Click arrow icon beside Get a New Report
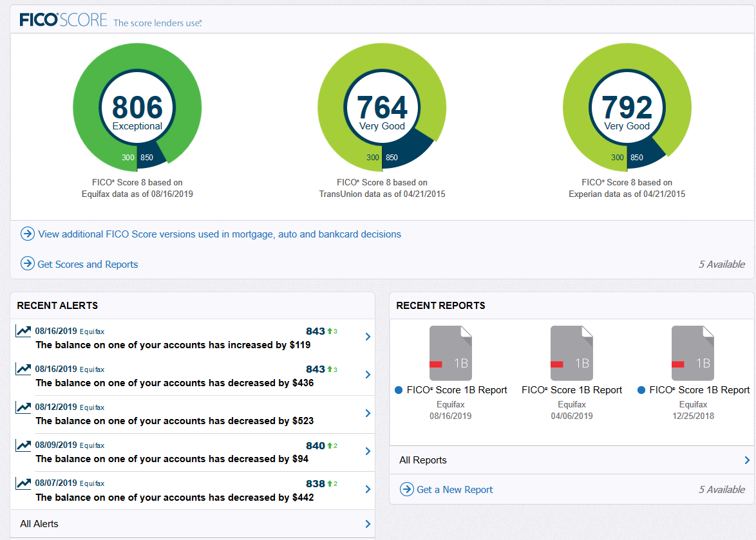Image resolution: width=756 pixels, height=540 pixels. coord(407,489)
